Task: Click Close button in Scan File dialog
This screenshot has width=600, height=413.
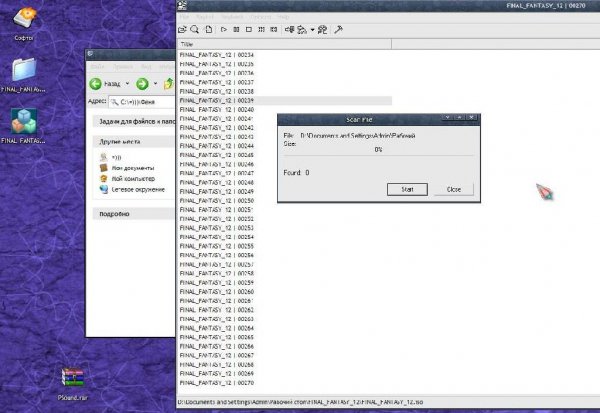Action: coord(454,189)
